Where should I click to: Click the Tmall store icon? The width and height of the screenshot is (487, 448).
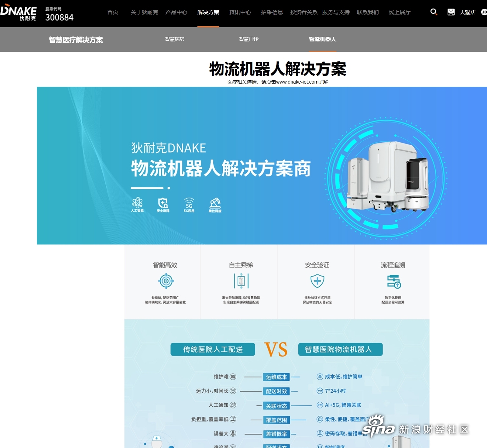[x=451, y=12]
